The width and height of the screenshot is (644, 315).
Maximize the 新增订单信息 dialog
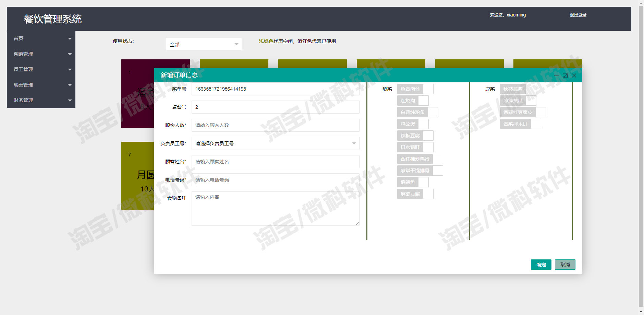pyautogui.click(x=565, y=75)
